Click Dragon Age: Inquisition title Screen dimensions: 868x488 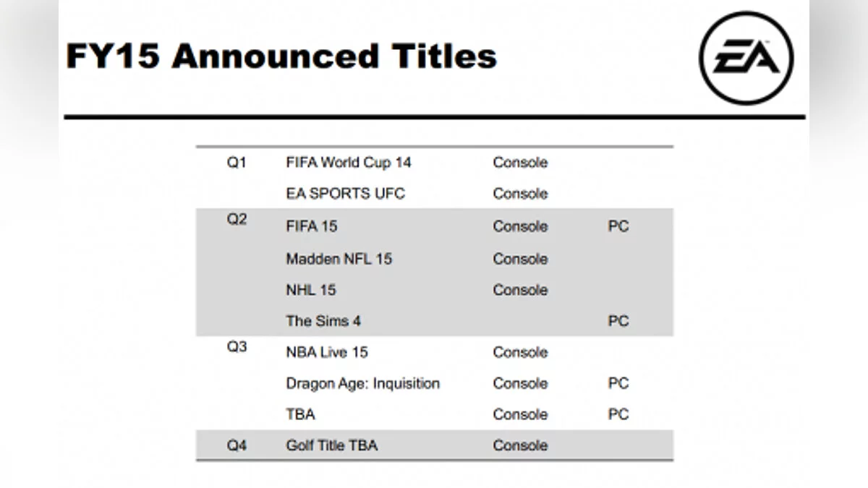pyautogui.click(x=363, y=383)
